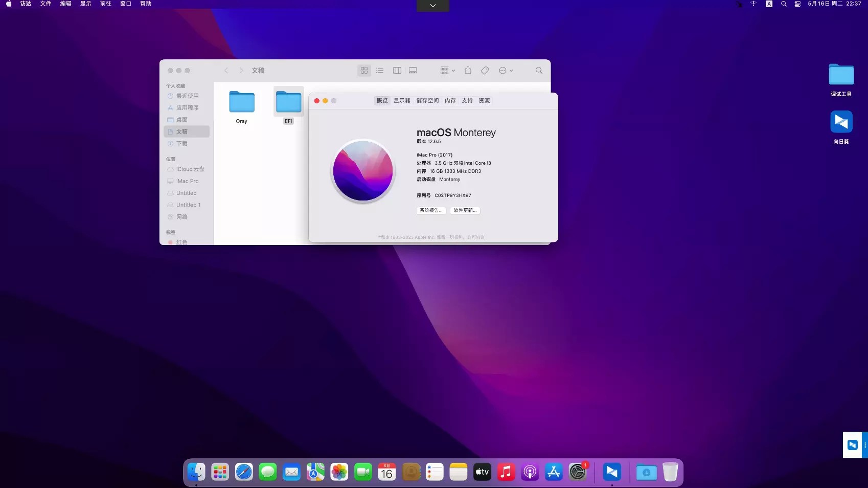Click the 软件更新 button

pos(464,210)
